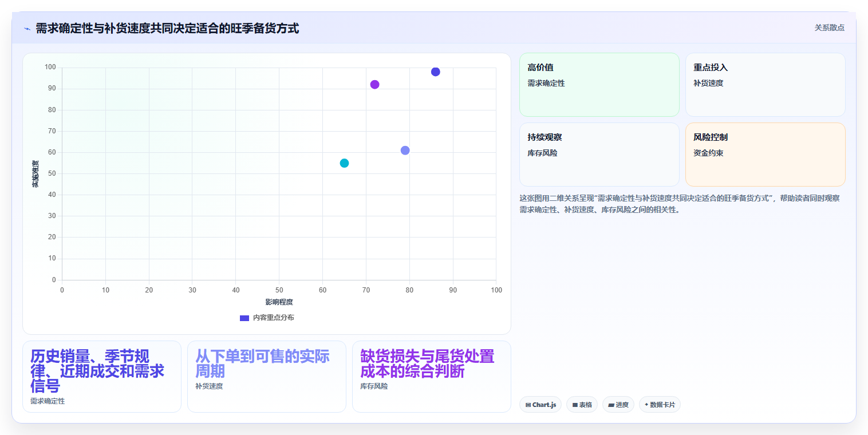Open the 持续观察 库存风险 card

pos(599,155)
